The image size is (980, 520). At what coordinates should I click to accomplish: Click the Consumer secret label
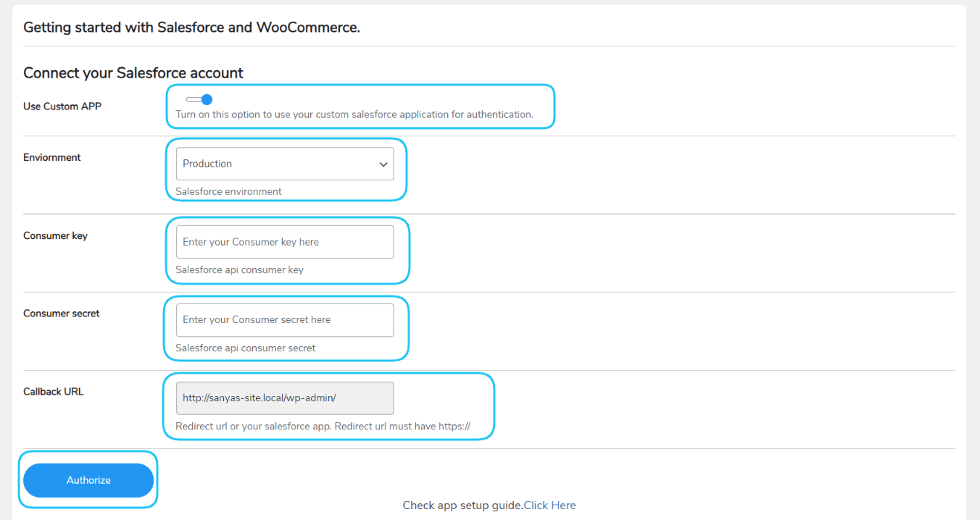point(62,314)
